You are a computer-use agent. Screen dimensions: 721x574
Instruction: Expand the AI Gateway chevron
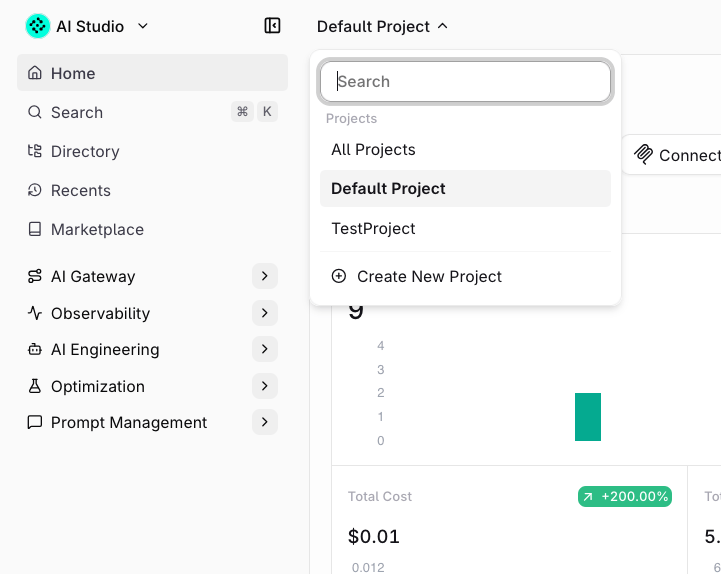[265, 276]
